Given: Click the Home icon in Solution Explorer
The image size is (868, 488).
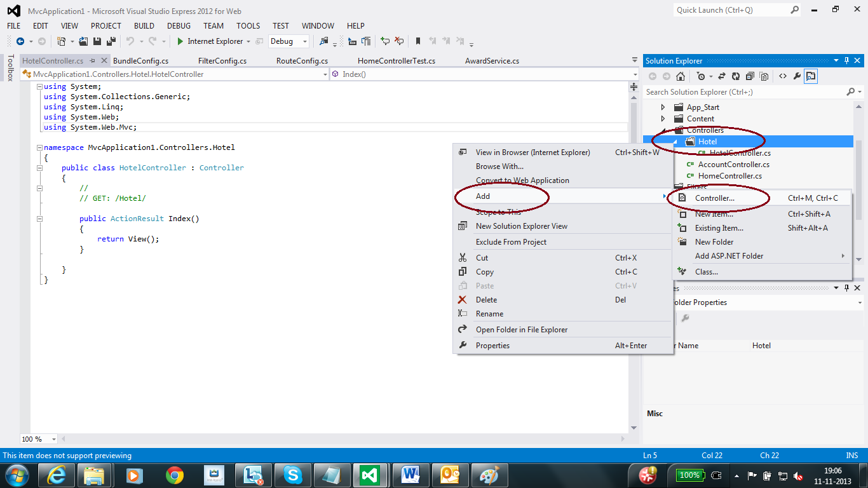Looking at the screenshot, I should [x=681, y=76].
